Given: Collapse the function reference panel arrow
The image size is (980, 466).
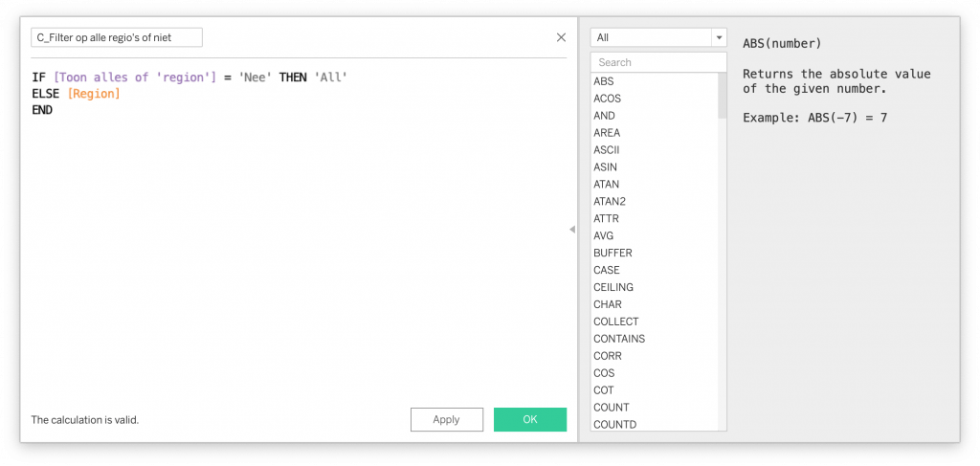Looking at the screenshot, I should [572, 230].
